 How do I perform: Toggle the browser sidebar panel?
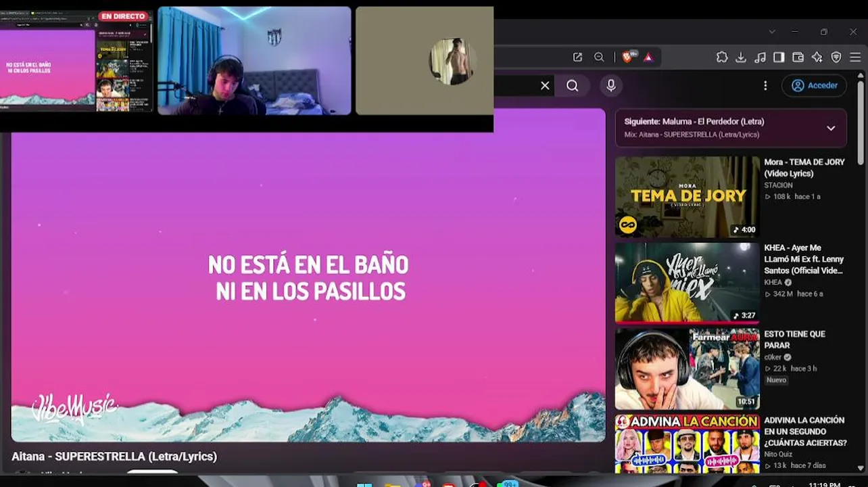(x=779, y=57)
